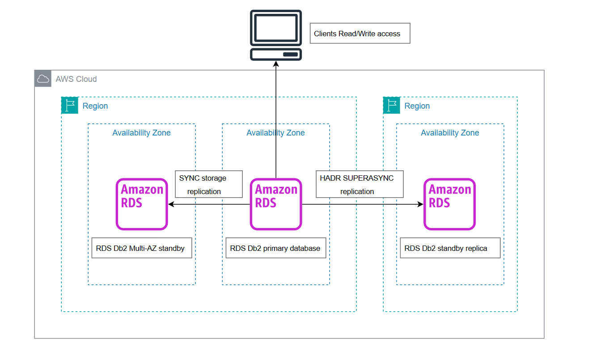The image size is (604, 364).
Task: Select the "SYNC storage replication" label
Action: pyautogui.click(x=208, y=184)
